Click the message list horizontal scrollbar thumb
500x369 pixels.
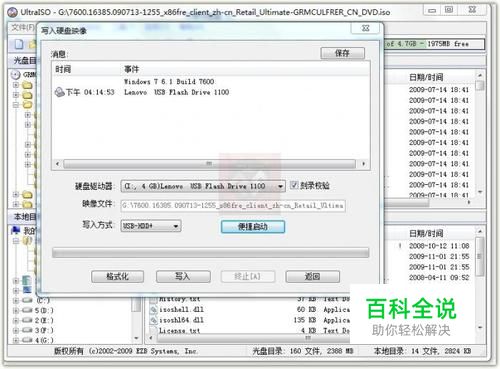pos(209,164)
